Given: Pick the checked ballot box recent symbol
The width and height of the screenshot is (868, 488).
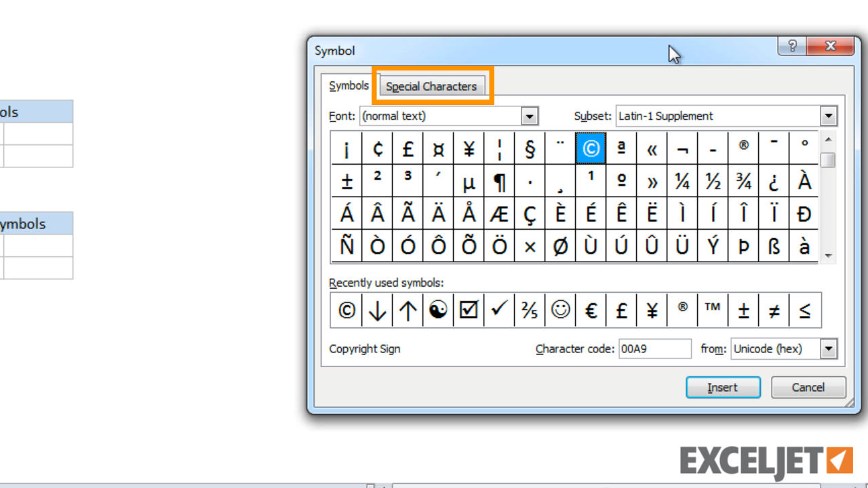Looking at the screenshot, I should [469, 310].
